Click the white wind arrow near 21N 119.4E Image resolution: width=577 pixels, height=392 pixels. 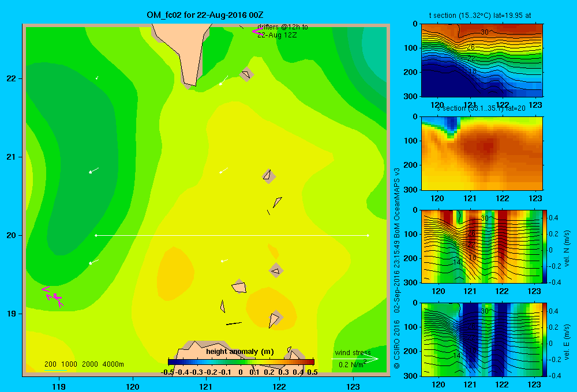94,170
